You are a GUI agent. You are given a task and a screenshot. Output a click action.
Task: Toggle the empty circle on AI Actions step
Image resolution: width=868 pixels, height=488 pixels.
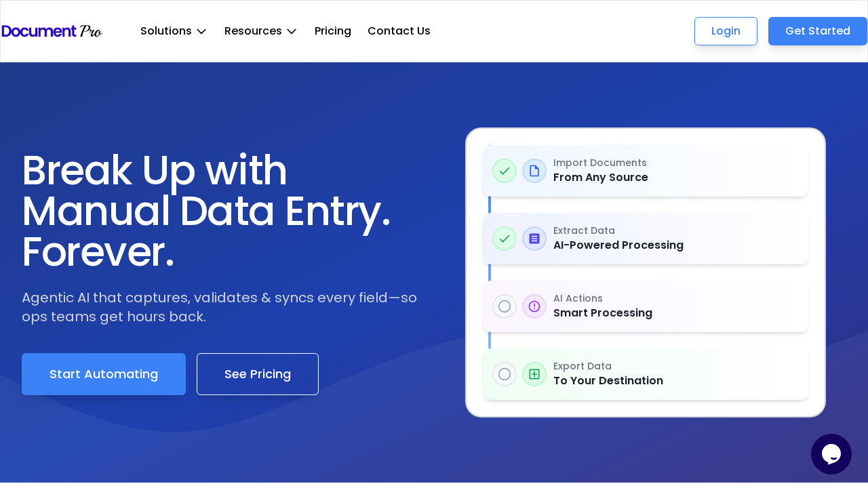[x=504, y=306]
